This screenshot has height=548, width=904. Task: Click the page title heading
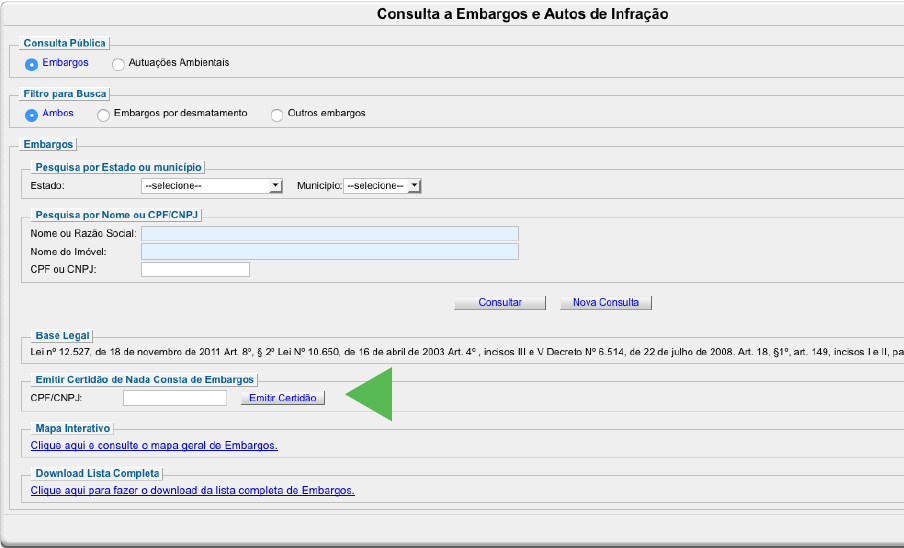click(x=522, y=14)
